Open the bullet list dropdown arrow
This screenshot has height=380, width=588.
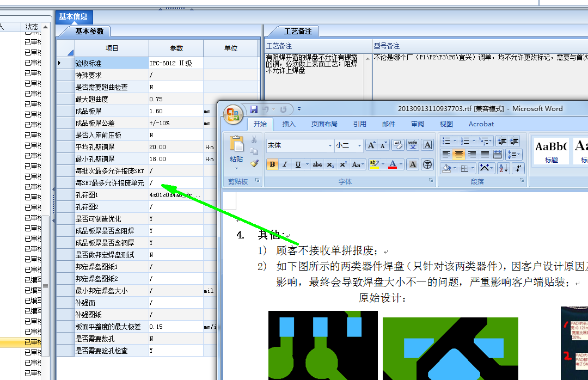pyautogui.click(x=455, y=141)
